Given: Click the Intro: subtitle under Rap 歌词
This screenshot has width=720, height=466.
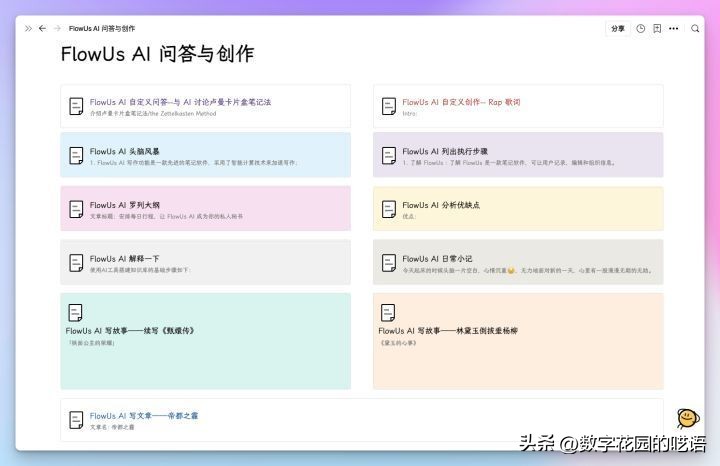Looking at the screenshot, I should [x=410, y=113].
